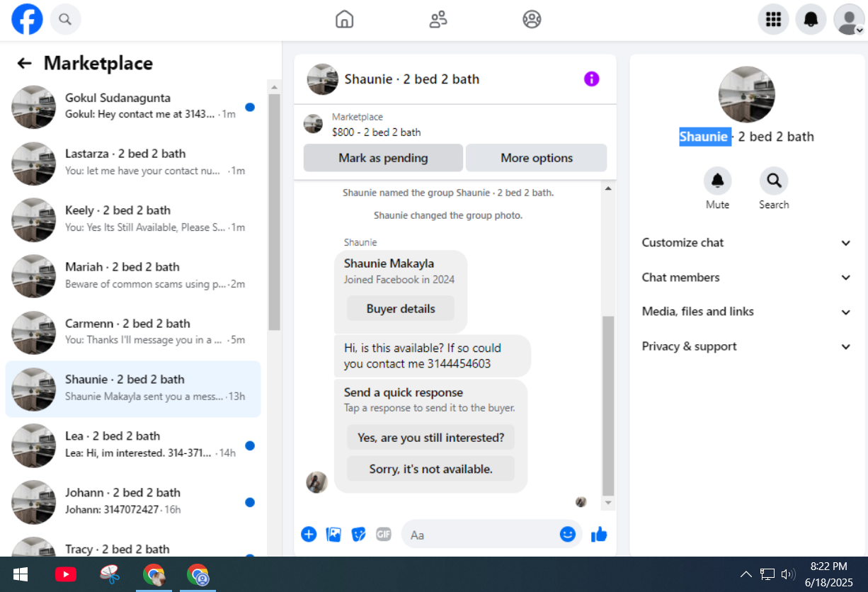This screenshot has height=592, width=868.
Task: Expand the Chat members section
Action: point(746,278)
